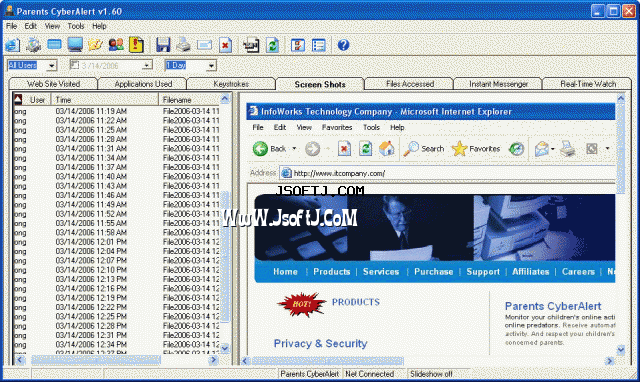Select the 03/14/2006 11:19 AM entry
This screenshot has height=382, width=640.
[116, 111]
